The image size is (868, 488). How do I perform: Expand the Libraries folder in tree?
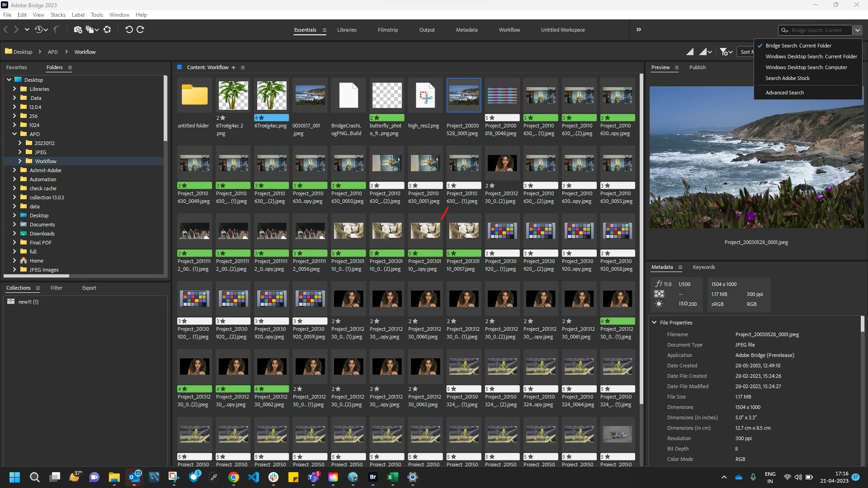[x=14, y=89]
